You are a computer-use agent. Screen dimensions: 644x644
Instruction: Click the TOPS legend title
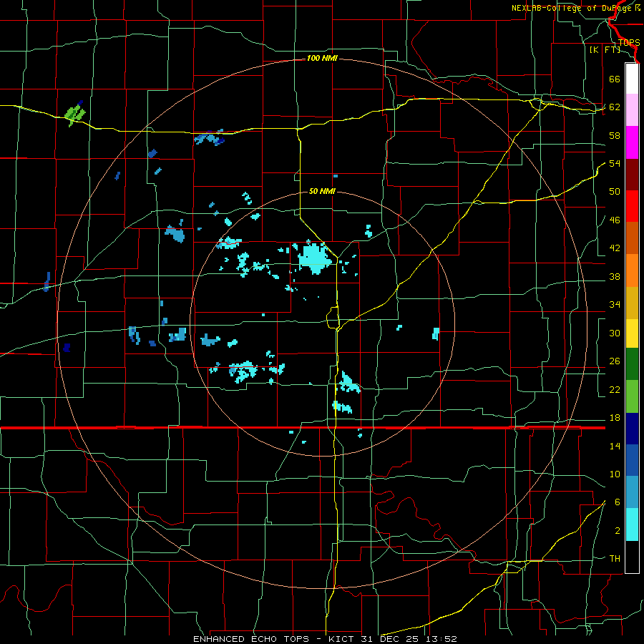[x=629, y=43]
